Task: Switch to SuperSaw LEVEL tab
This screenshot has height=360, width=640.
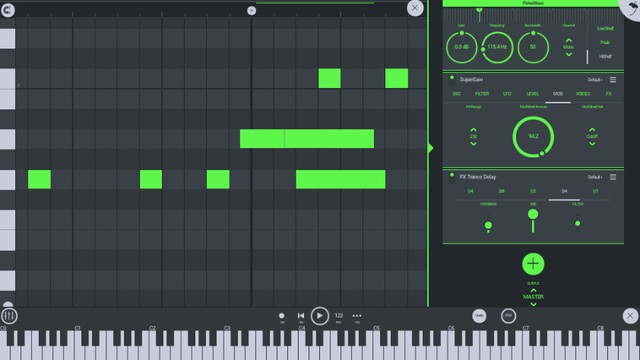Action: pos(532,94)
